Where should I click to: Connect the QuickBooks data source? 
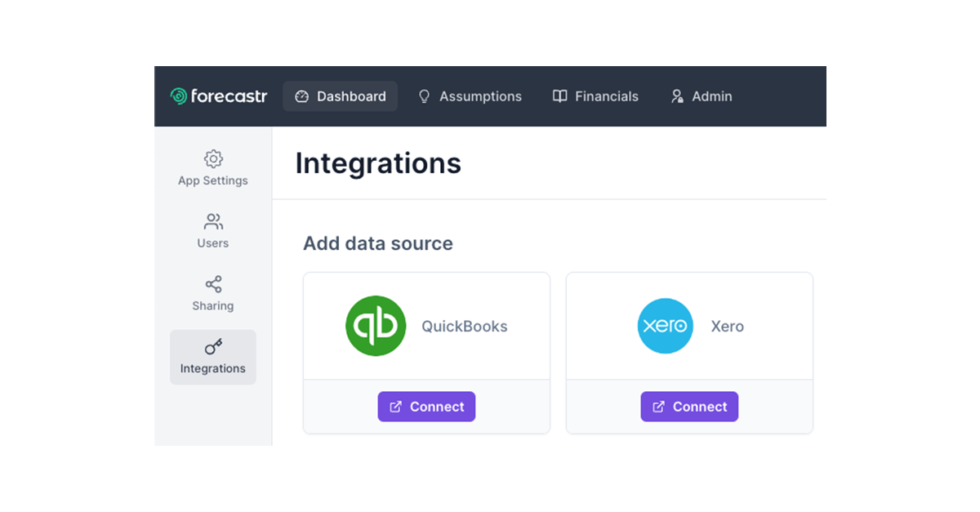coord(426,407)
